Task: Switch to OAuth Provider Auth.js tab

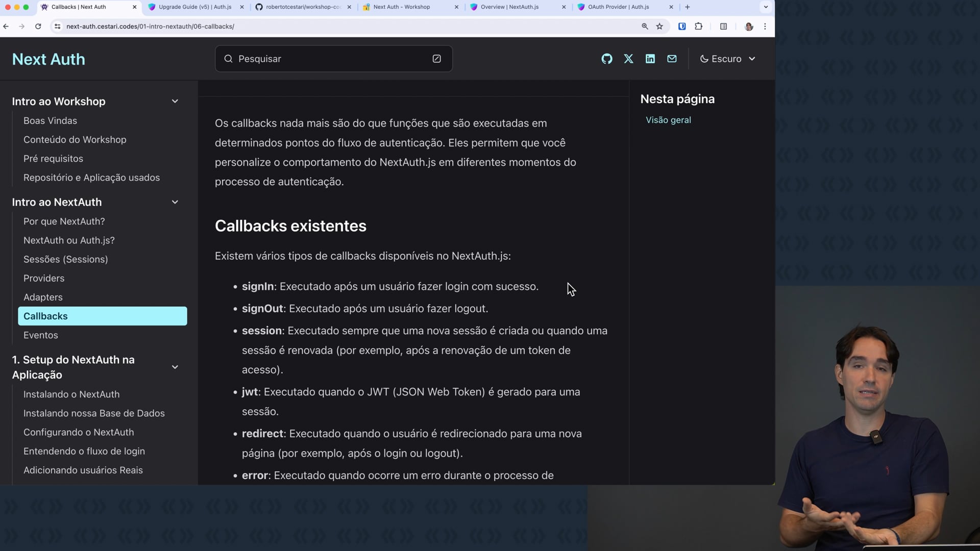Action: (x=618, y=7)
